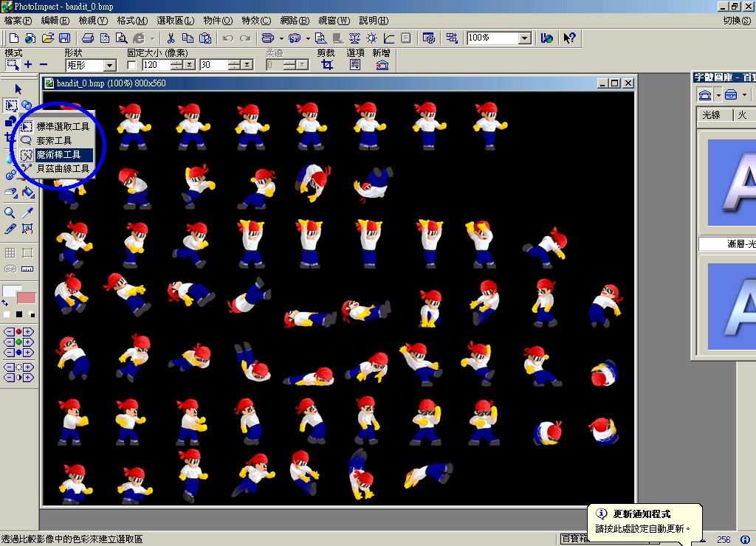This screenshot has width=756, height=546.
Task: Decrease green channel with minus button
Action: pyautogui.click(x=9, y=342)
